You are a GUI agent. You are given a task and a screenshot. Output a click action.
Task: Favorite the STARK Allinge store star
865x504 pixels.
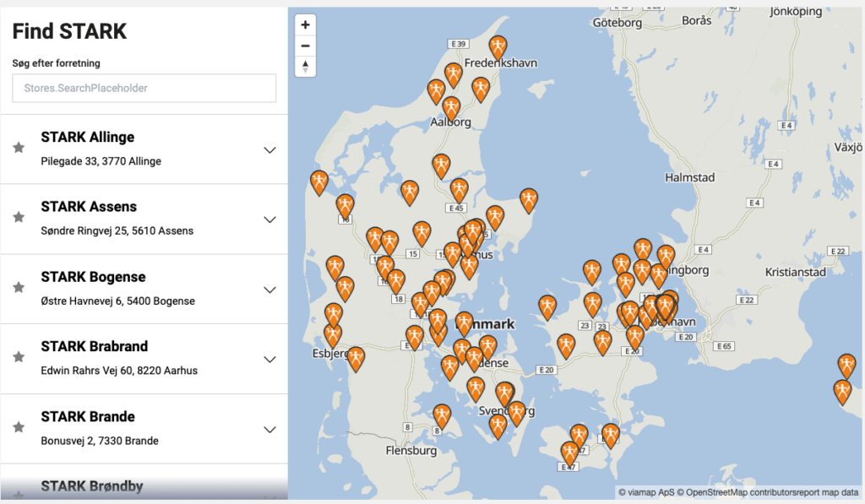(19, 147)
